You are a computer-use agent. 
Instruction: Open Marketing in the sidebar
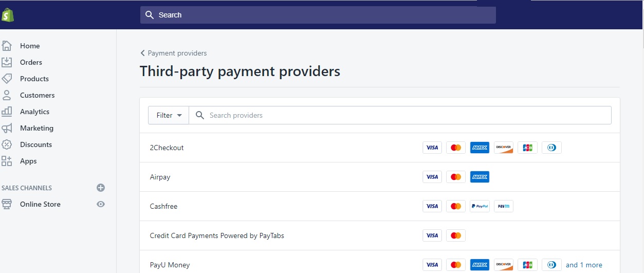point(36,128)
